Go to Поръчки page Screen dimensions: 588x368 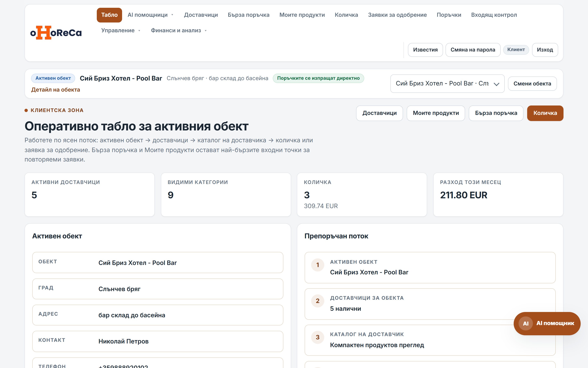pyautogui.click(x=449, y=15)
